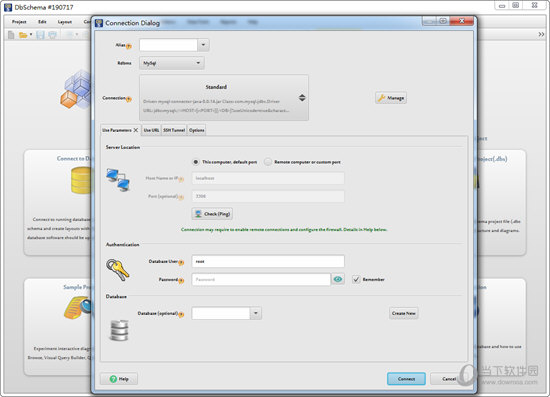Open project via folder toolbar icon
Image resolution: width=550 pixels, height=397 pixels.
[x=23, y=35]
